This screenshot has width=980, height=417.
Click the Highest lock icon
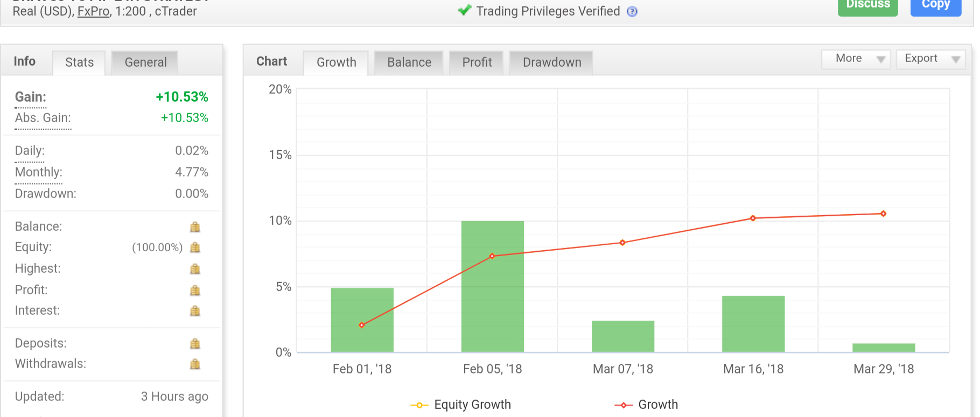195,269
